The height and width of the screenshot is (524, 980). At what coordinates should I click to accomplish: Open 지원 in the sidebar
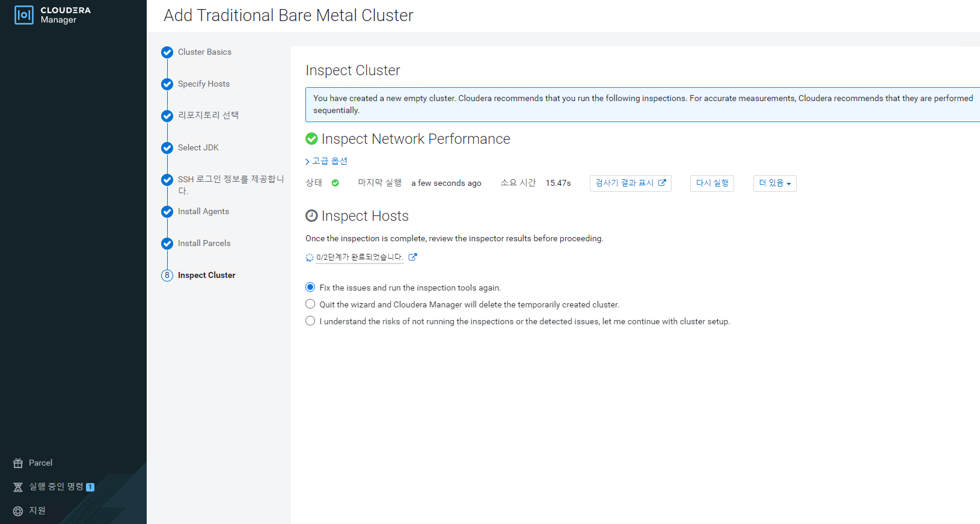pyautogui.click(x=37, y=511)
